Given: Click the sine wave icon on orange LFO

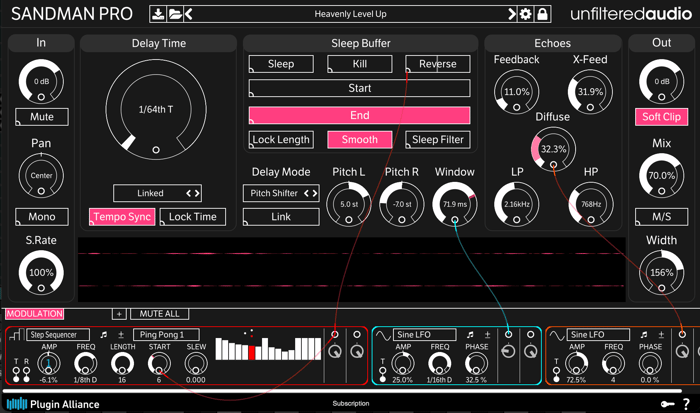Looking at the screenshot, I should pos(557,334).
